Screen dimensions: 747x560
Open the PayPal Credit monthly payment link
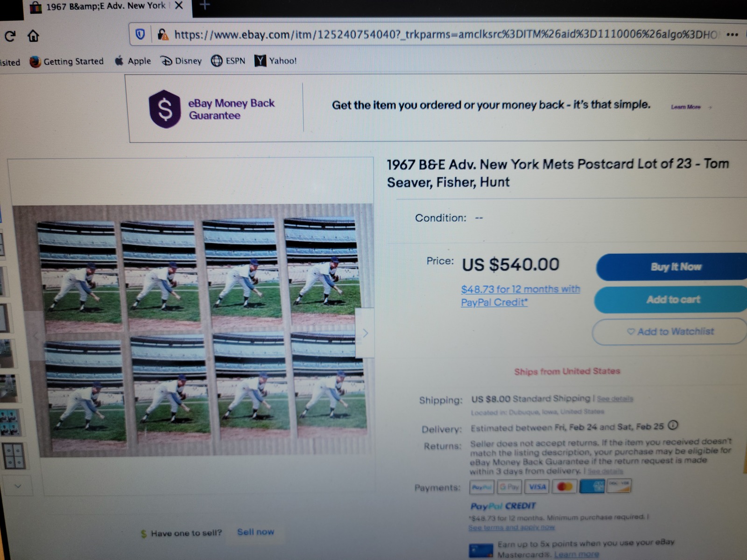520,295
